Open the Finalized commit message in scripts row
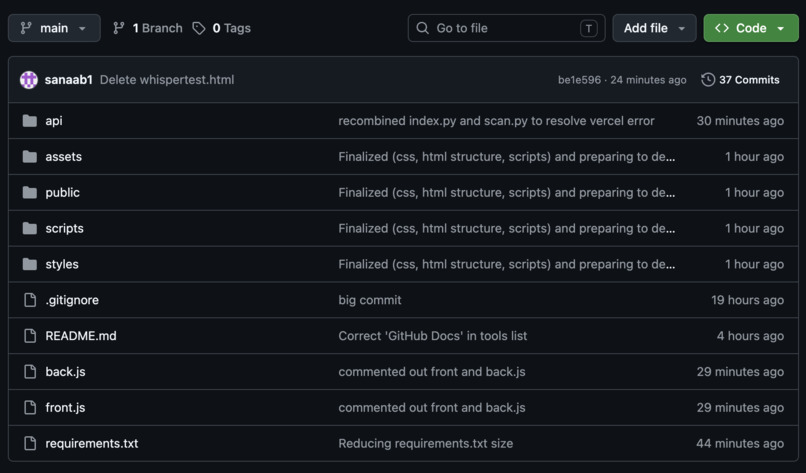 coord(507,228)
